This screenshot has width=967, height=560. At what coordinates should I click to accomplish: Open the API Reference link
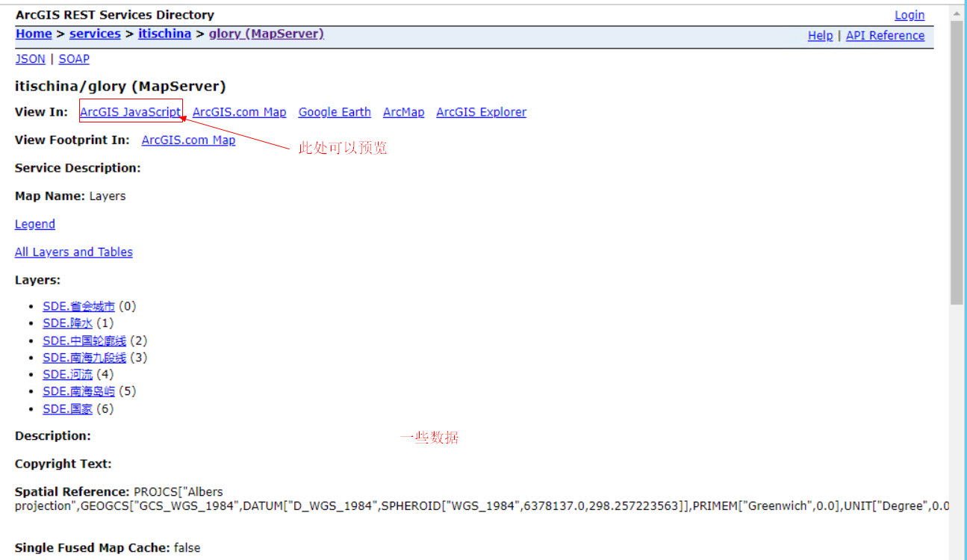pos(885,35)
